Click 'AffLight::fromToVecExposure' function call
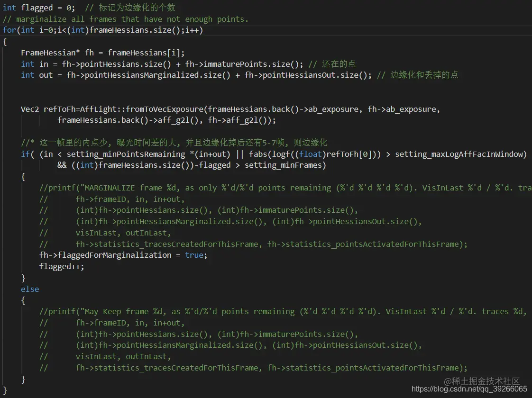 141,109
